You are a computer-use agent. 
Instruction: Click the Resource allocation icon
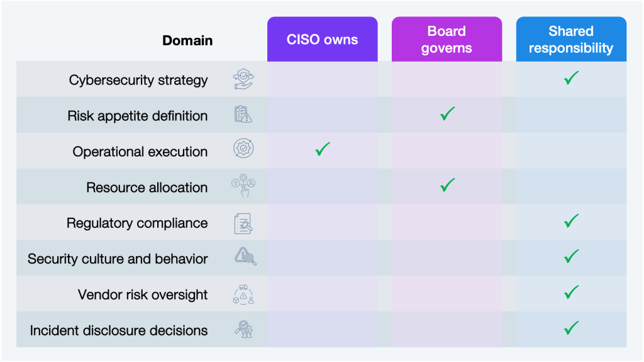click(243, 186)
